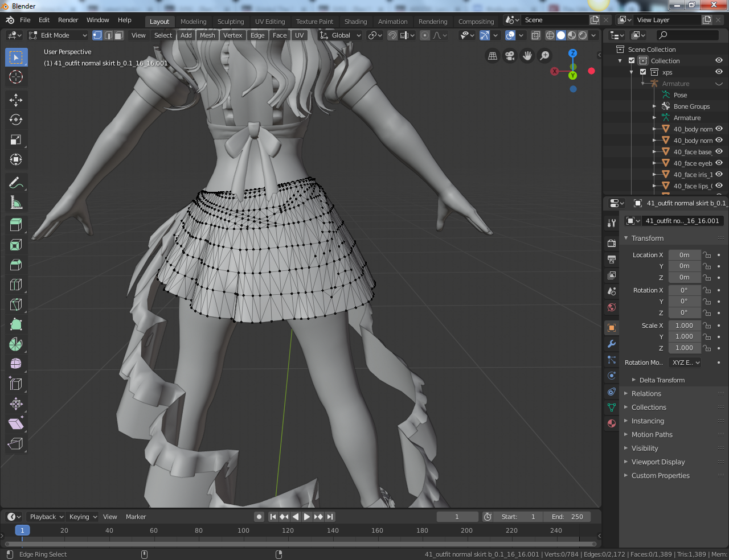Open the Modifier properties wrench tab
Screen dimensions: 729x560
(x=612, y=344)
